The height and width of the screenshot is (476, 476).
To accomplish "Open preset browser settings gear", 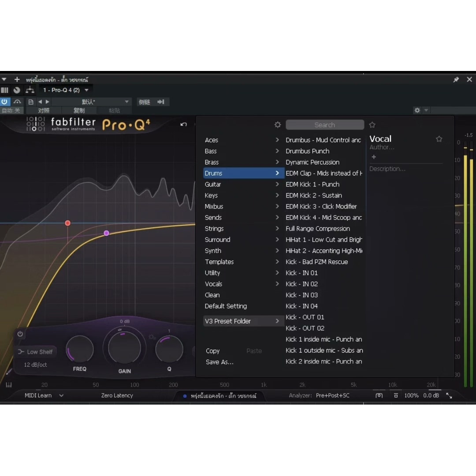I will click(278, 125).
